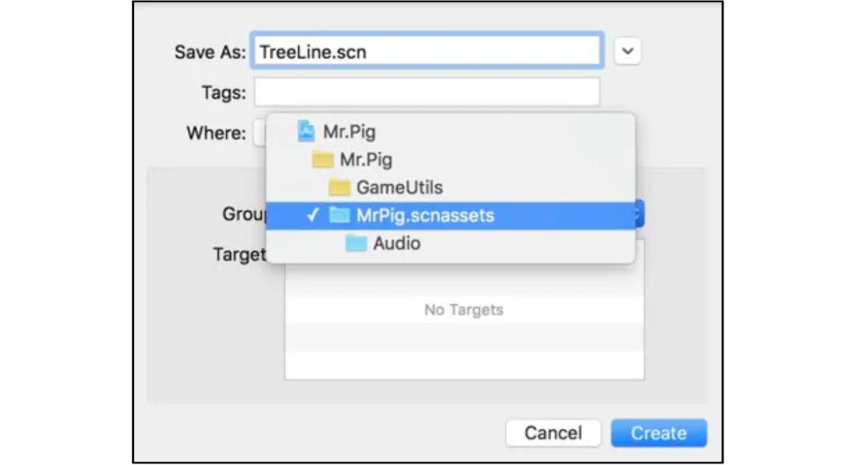Viewport: 868px width, 465px height.
Task: Focus the Tags text field
Action: click(x=427, y=92)
